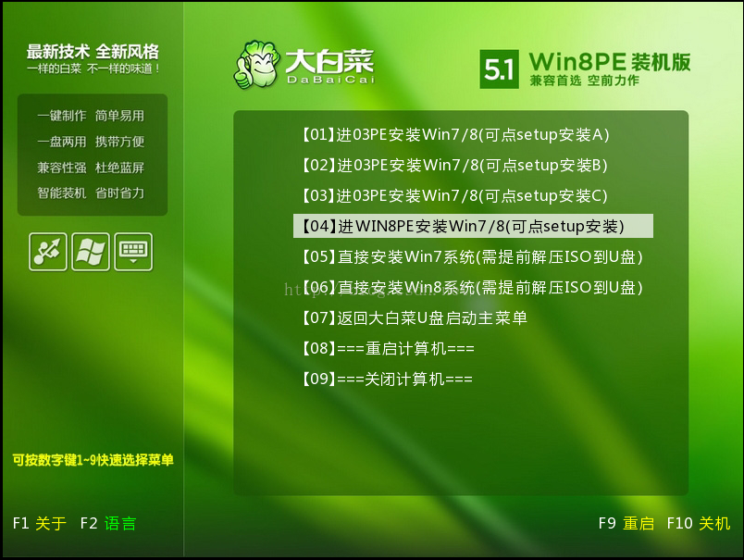Choose highlighted entry 04, 进WIN8PE安装Win7/8

click(473, 226)
